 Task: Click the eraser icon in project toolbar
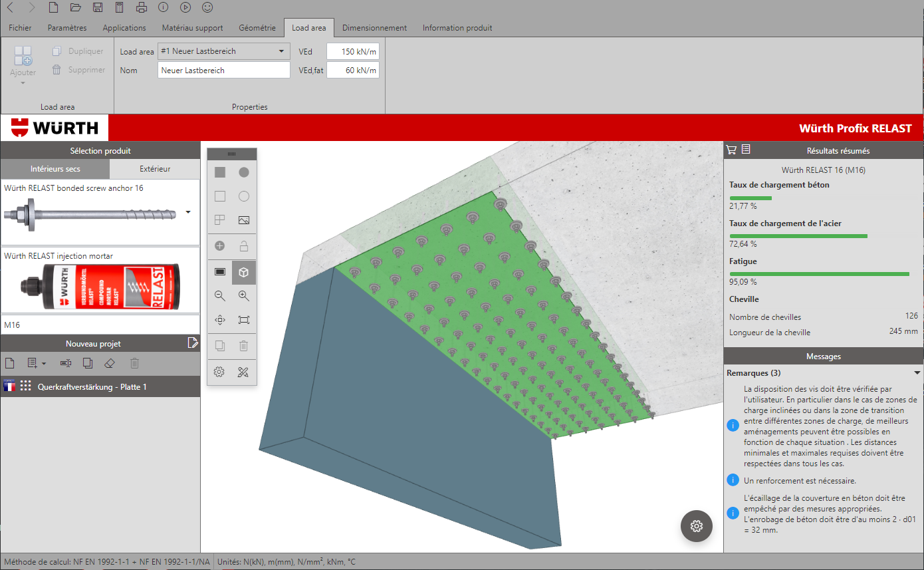[x=110, y=363]
